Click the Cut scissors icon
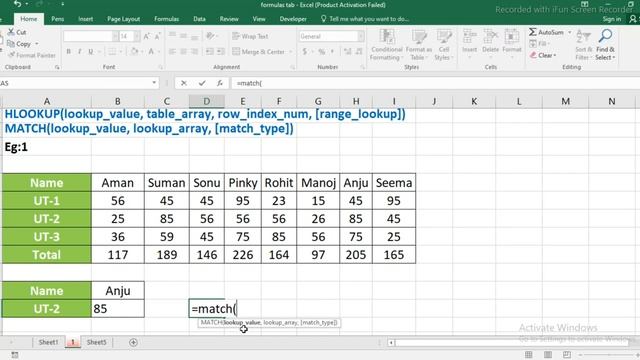640x360 pixels. click(11, 32)
